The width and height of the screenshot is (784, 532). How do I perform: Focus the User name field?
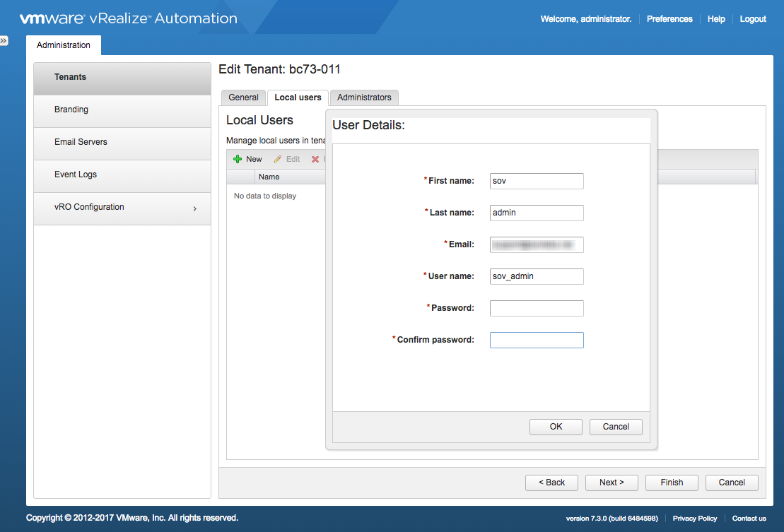537,276
